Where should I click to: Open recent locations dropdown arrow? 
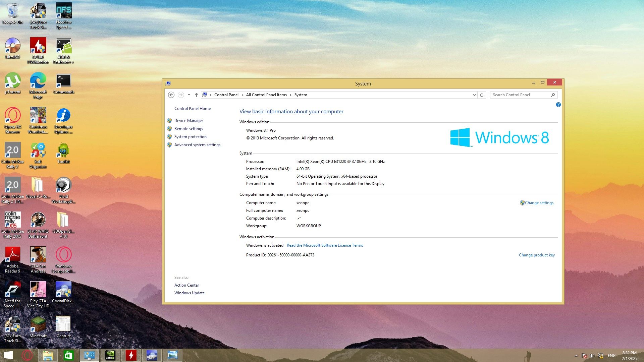tap(189, 95)
